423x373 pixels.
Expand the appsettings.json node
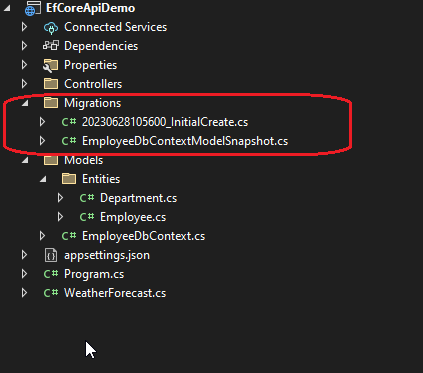[x=24, y=255]
